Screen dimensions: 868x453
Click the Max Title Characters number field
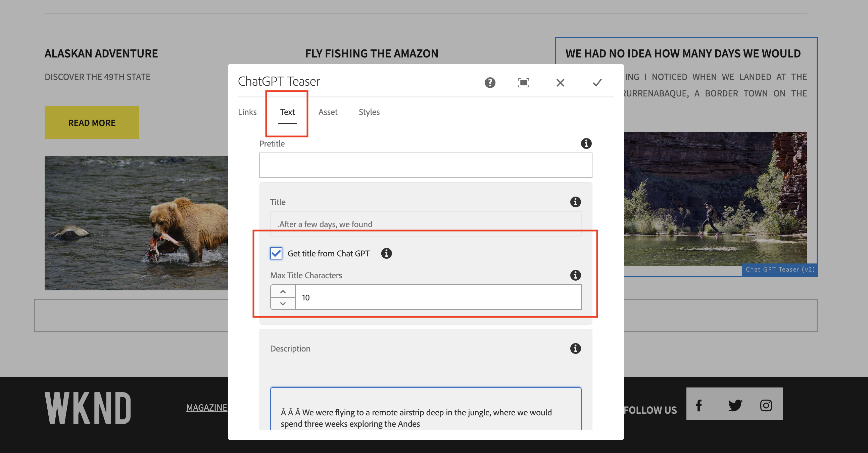(438, 297)
